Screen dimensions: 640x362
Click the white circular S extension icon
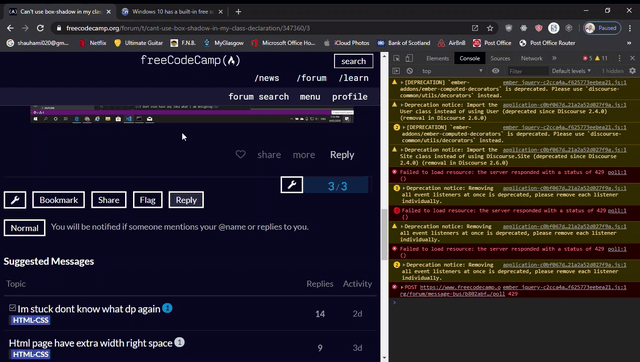click(554, 28)
